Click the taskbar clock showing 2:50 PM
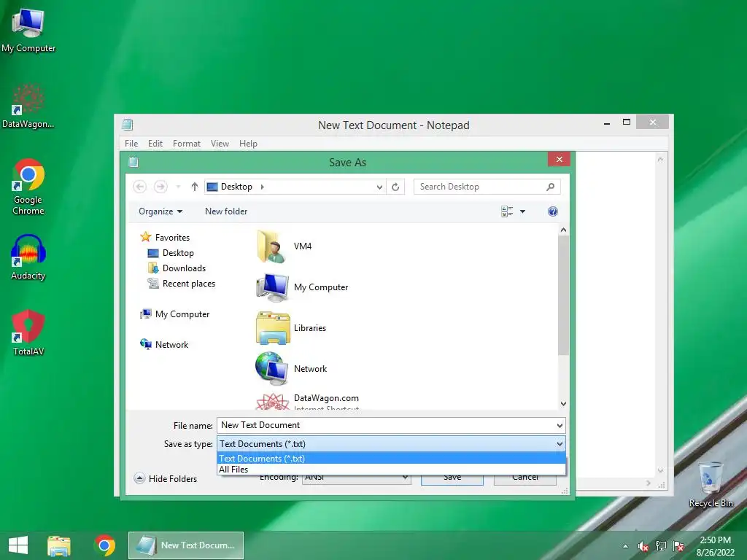Viewport: 747px width, 560px height. click(715, 546)
